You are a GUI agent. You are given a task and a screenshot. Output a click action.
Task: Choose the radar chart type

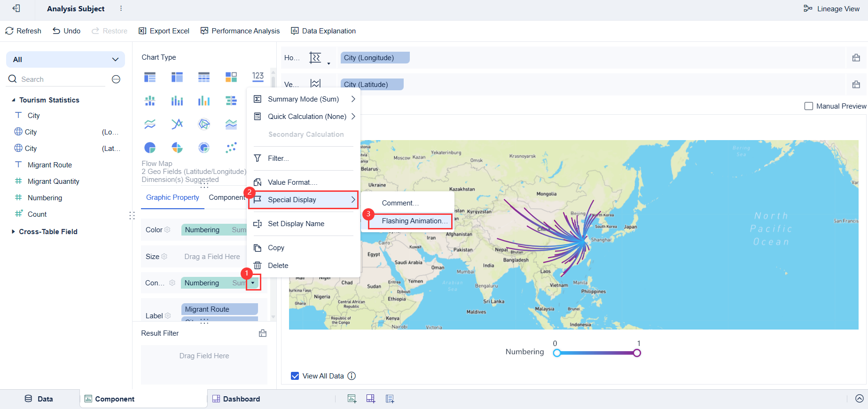(x=204, y=124)
